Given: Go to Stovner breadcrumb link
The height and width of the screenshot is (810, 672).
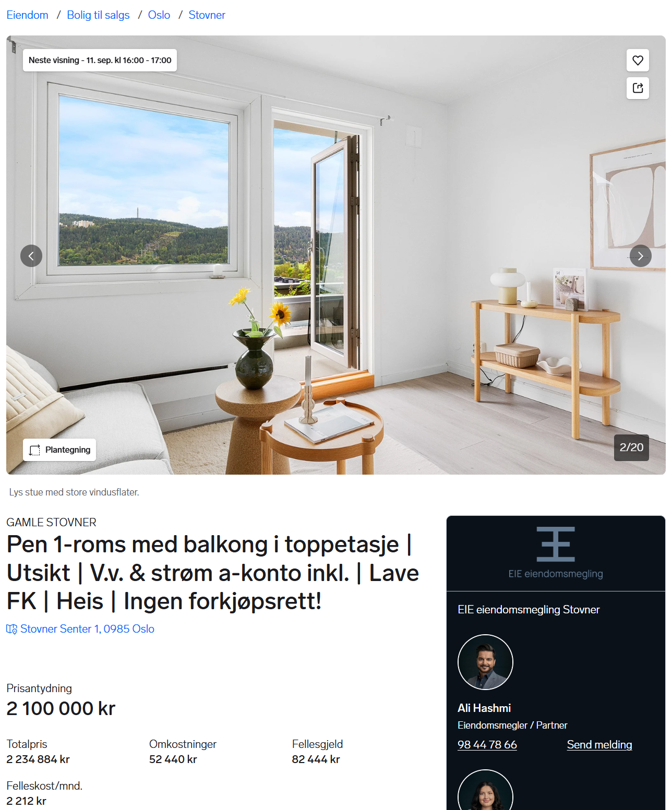Looking at the screenshot, I should coord(207,15).
